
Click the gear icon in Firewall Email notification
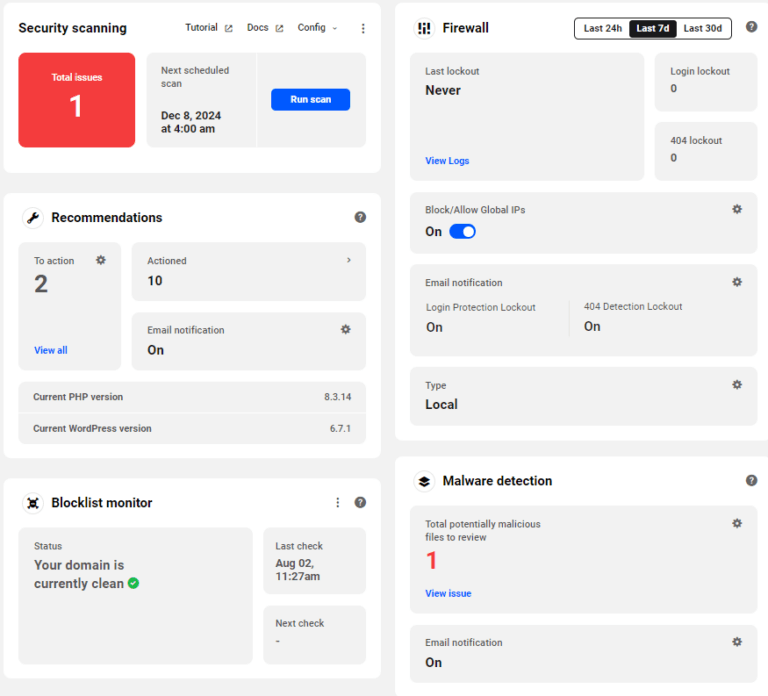click(x=737, y=282)
